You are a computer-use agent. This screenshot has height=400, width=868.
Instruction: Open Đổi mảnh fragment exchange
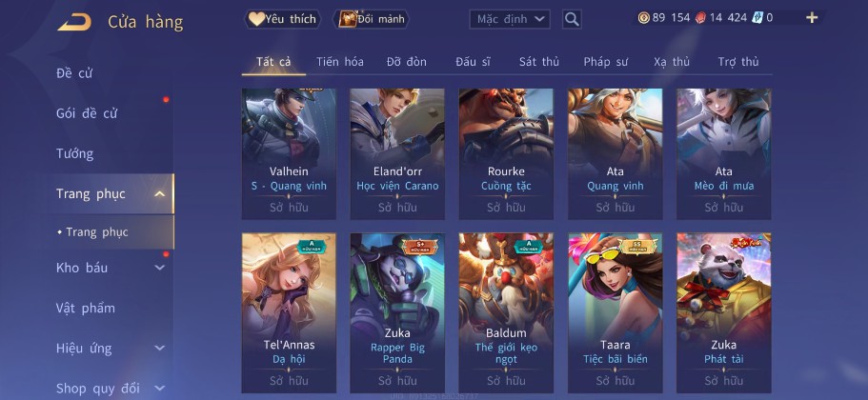[x=371, y=19]
